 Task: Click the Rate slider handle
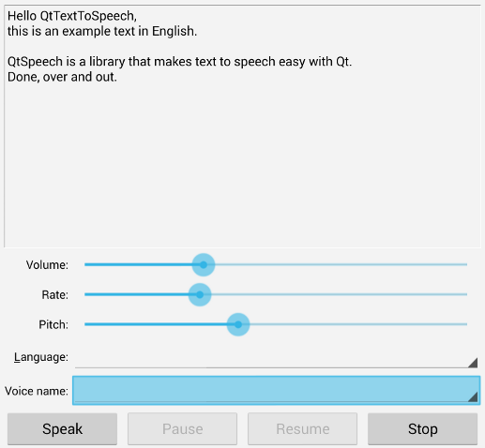pos(200,294)
